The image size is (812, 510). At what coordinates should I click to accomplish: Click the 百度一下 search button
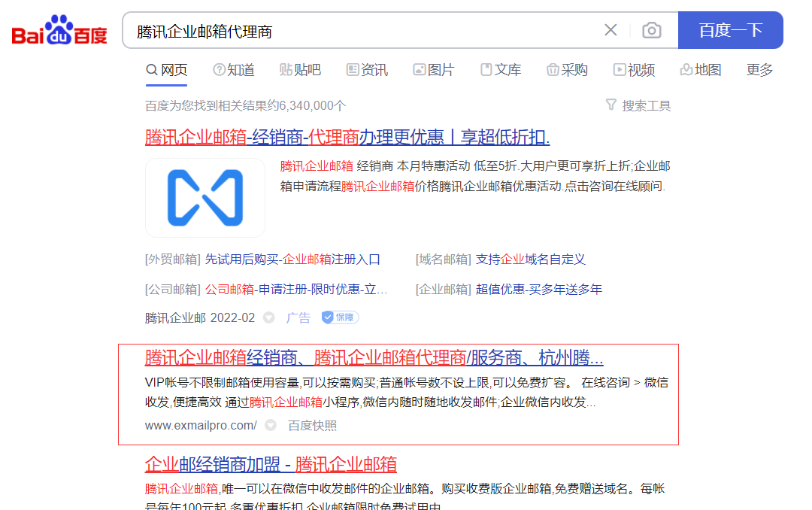730,30
